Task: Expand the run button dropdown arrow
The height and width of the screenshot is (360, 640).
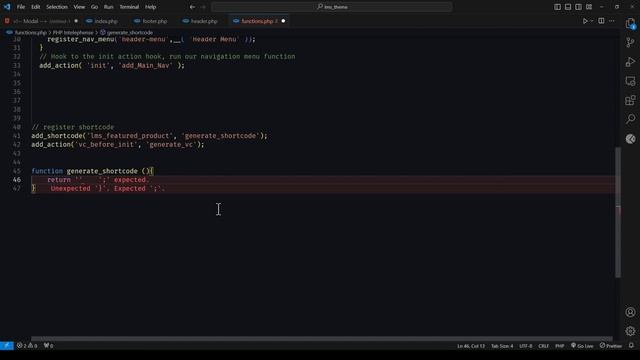Action: coord(592,21)
